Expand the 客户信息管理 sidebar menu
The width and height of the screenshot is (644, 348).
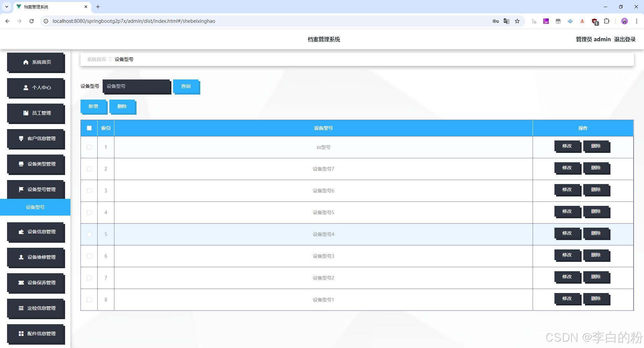[x=36, y=139]
